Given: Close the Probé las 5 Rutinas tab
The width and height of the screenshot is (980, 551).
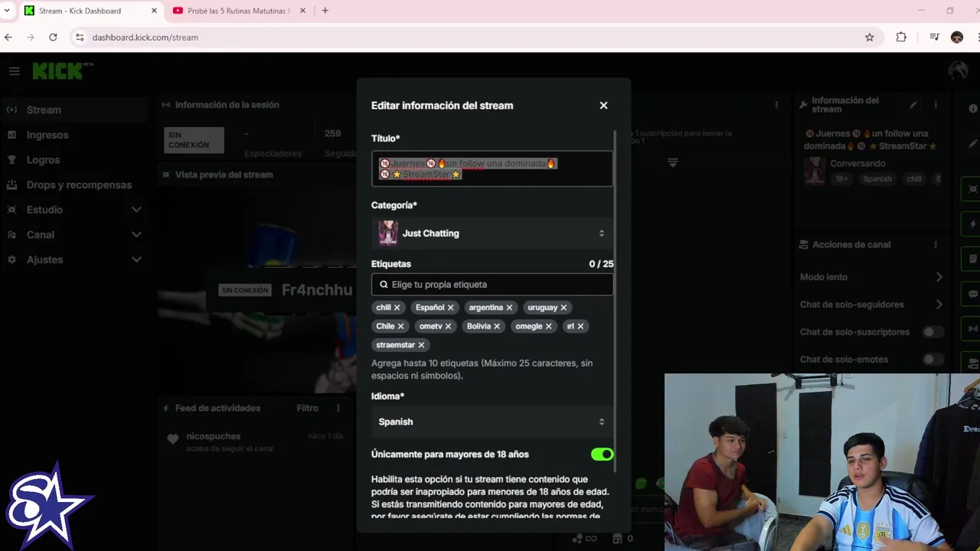Looking at the screenshot, I should point(302,11).
